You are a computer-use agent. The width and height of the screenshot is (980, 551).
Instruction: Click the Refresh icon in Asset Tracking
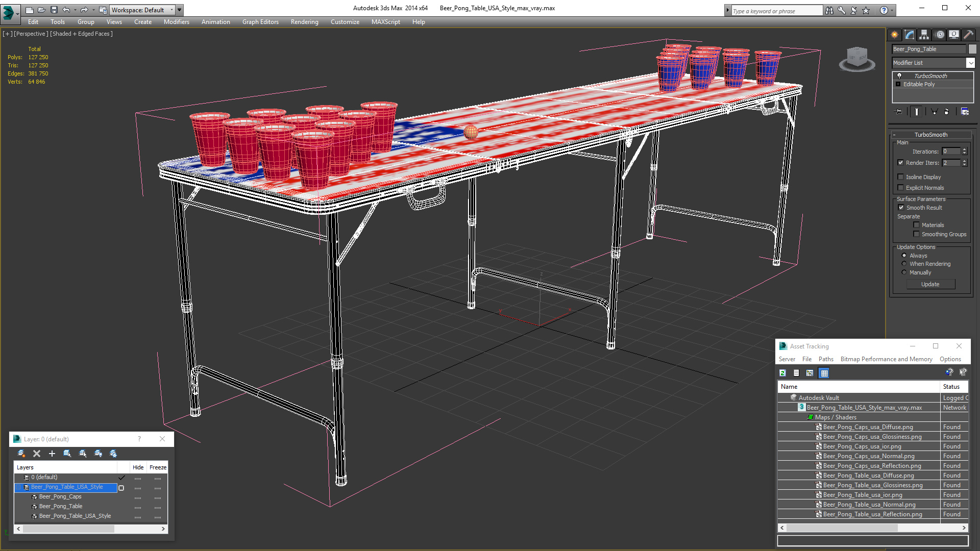point(782,373)
